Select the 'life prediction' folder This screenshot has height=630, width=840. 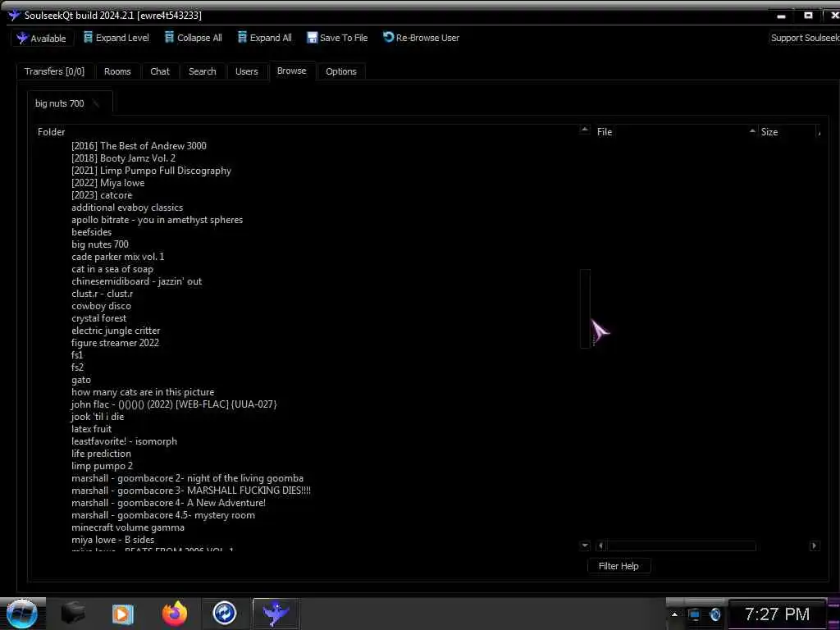pyautogui.click(x=101, y=454)
